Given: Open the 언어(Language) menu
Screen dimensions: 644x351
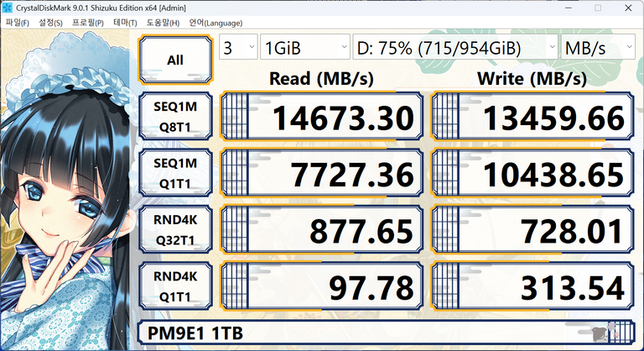Looking at the screenshot, I should (216, 23).
